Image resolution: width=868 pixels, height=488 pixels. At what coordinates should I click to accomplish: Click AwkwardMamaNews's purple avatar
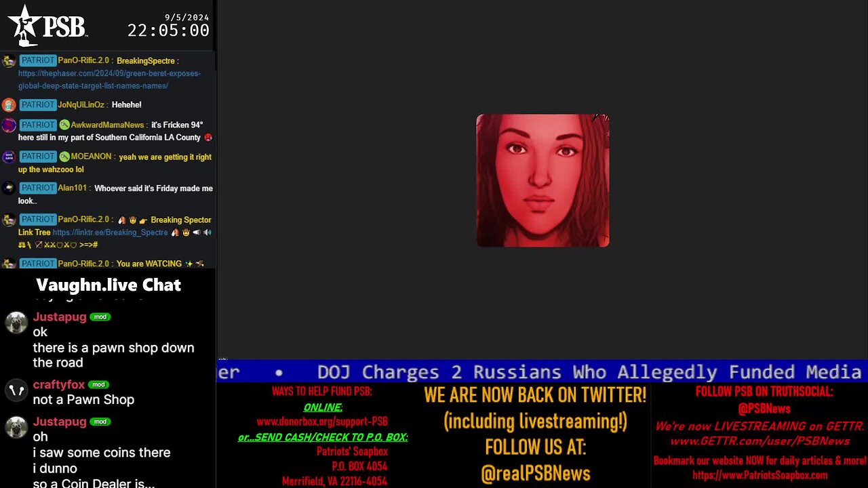coord(9,125)
